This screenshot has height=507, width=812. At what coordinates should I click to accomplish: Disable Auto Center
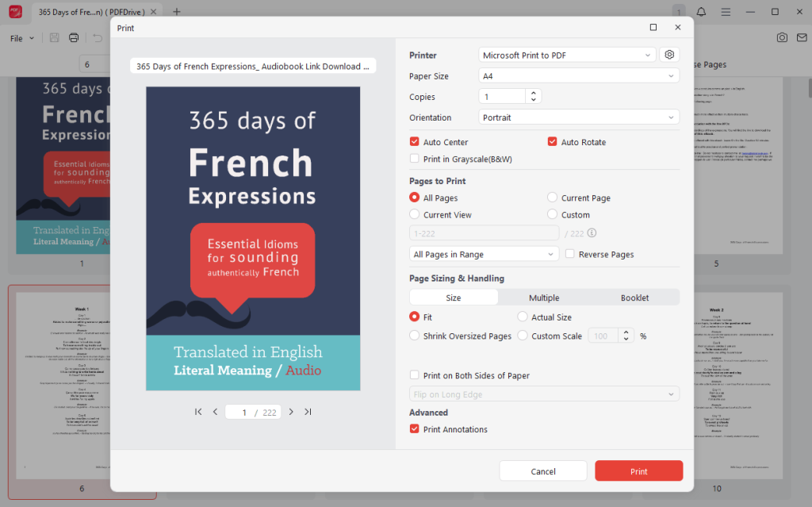[414, 141]
